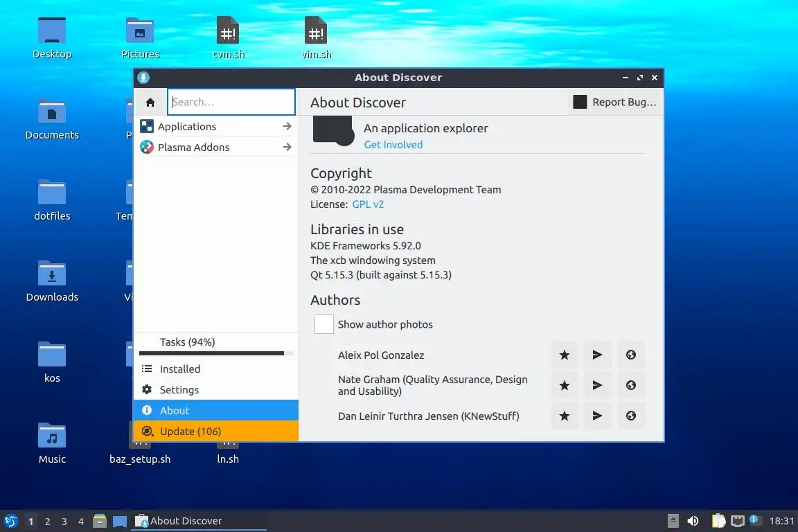Open the GPL v2 license link
The height and width of the screenshot is (532, 798).
[x=368, y=204]
